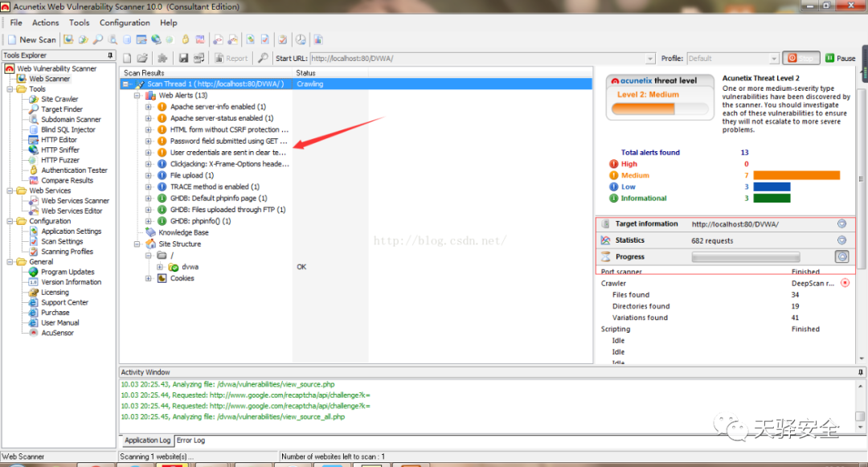
Task: Stop DeepScan with the red crawler icon
Action: pyautogui.click(x=845, y=283)
